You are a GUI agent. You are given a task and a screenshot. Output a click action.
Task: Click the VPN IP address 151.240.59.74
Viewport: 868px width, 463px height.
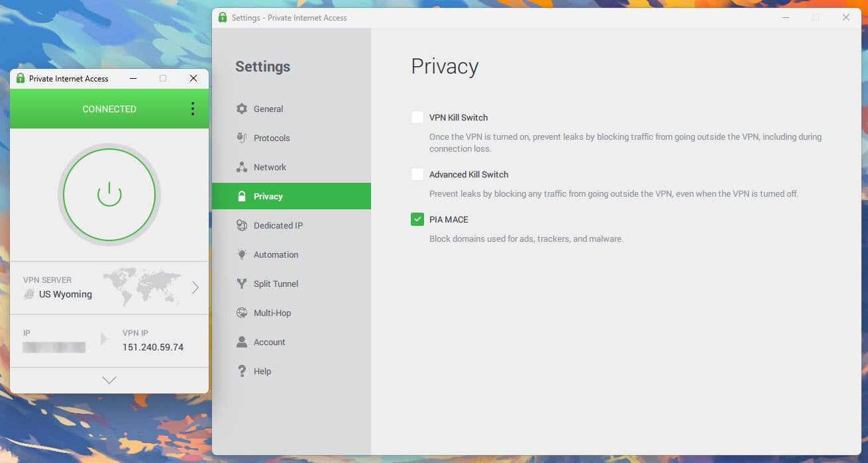[x=153, y=347]
